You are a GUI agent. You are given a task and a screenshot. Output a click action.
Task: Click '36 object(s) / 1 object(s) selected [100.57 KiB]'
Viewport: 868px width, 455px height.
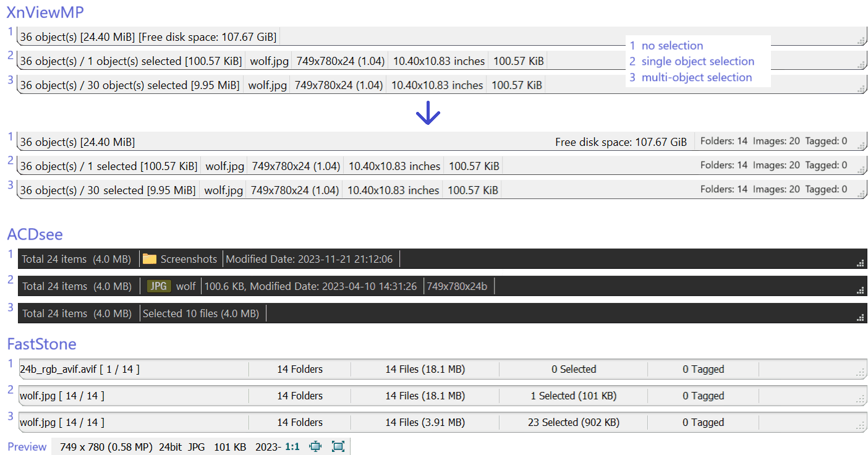click(x=131, y=61)
